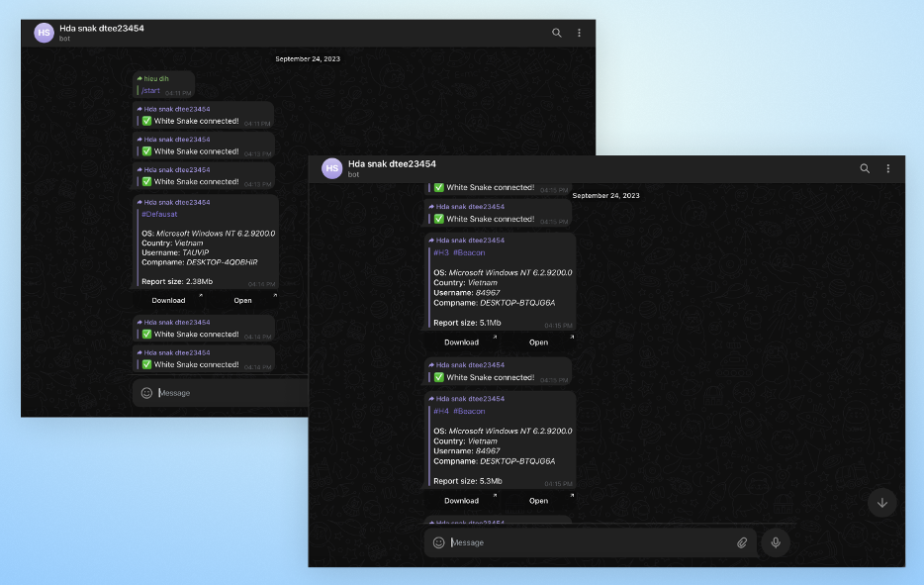Click the #H3 hashtag
This screenshot has height=586, width=924.
click(440, 252)
